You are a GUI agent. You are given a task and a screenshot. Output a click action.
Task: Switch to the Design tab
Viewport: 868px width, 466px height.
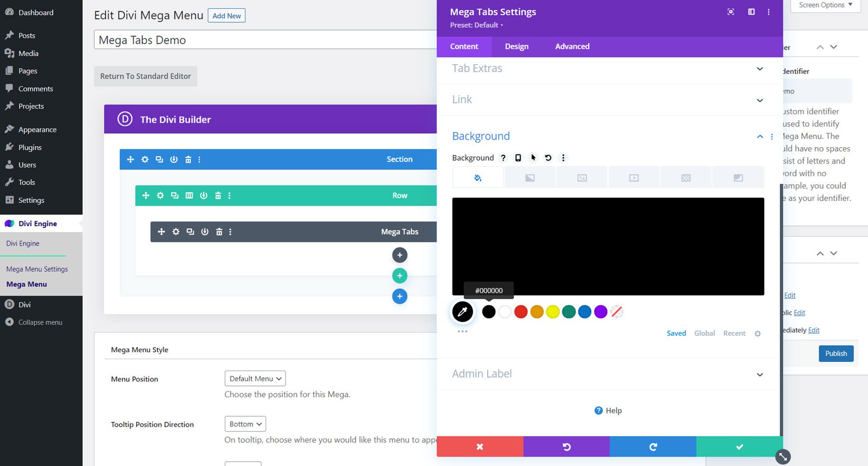[516, 46]
